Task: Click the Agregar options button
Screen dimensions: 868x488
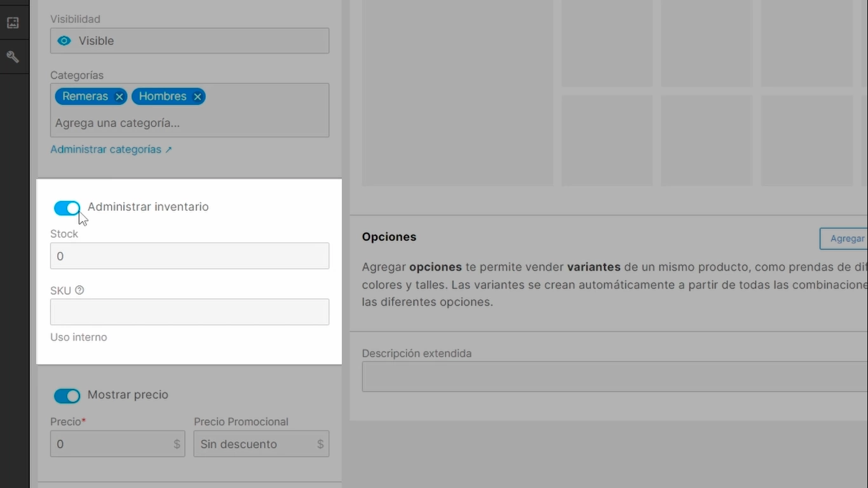Action: tap(844, 238)
